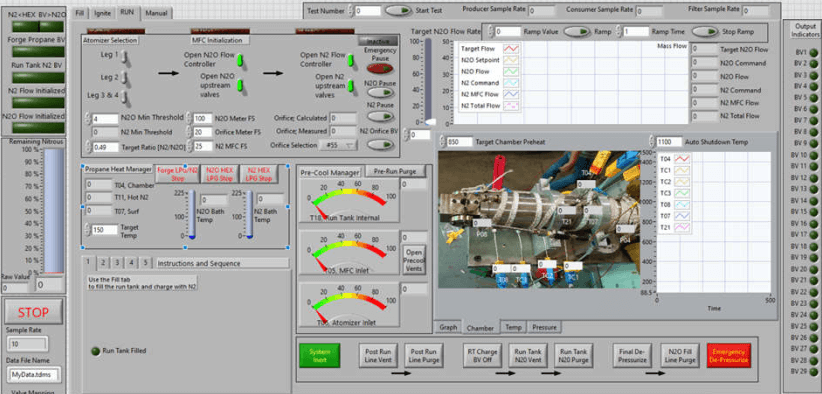Click the N2 Pause oval button

pos(381,116)
